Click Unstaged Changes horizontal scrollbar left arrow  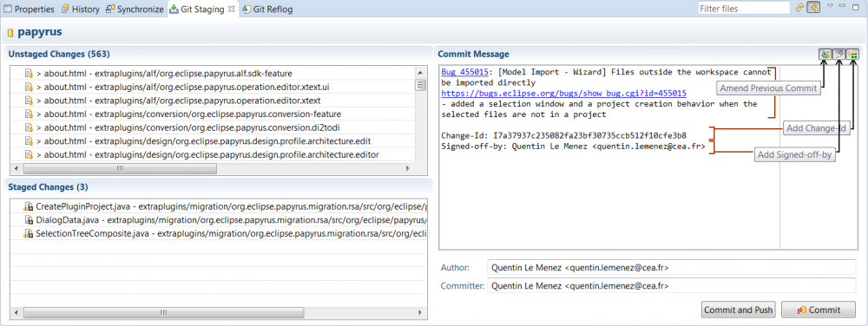[16, 168]
